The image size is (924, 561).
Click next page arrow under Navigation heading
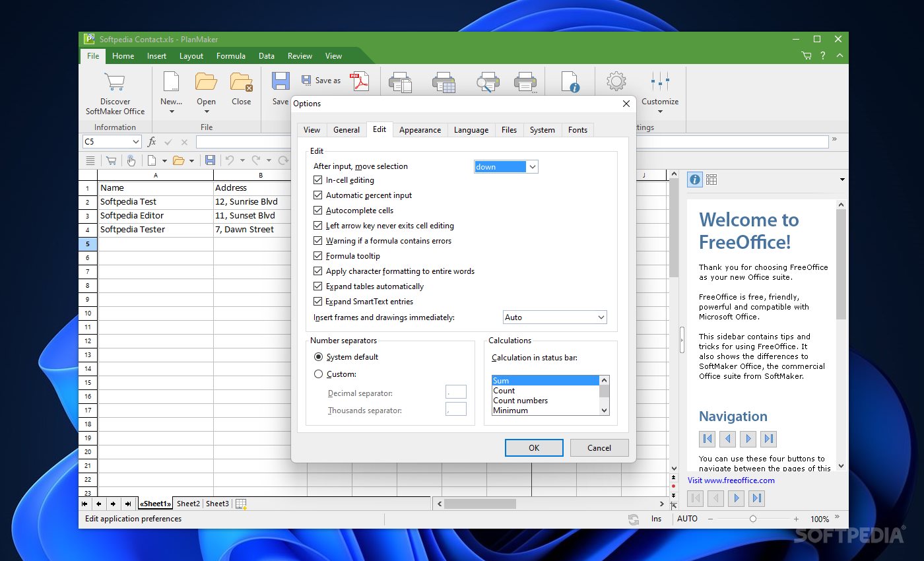coord(748,438)
